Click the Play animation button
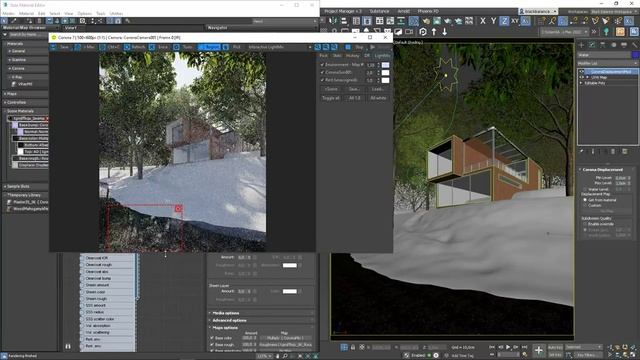This screenshot has height=360, width=640. tap(508, 347)
